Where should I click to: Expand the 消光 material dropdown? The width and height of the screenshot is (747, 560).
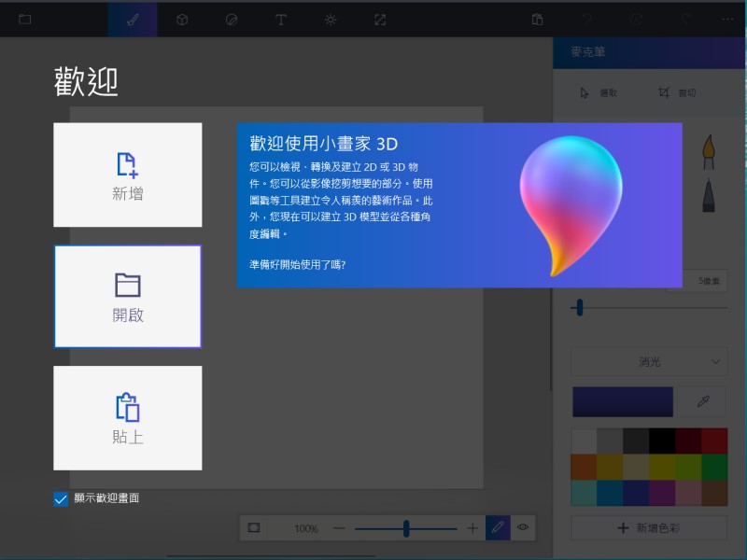click(649, 361)
